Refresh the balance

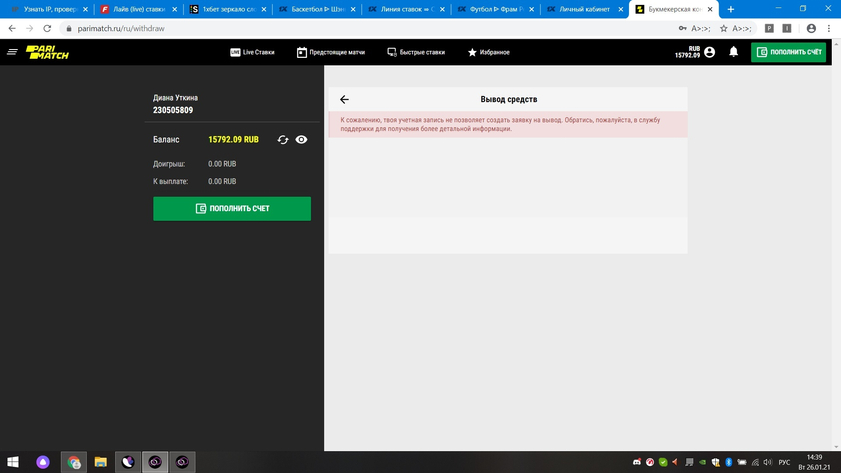pos(283,139)
